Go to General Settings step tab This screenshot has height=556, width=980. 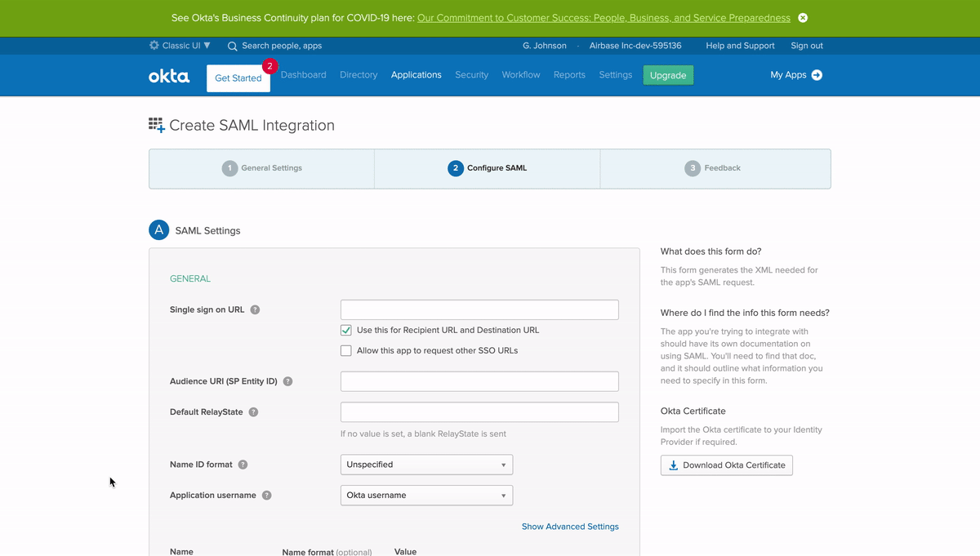pyautogui.click(x=261, y=169)
